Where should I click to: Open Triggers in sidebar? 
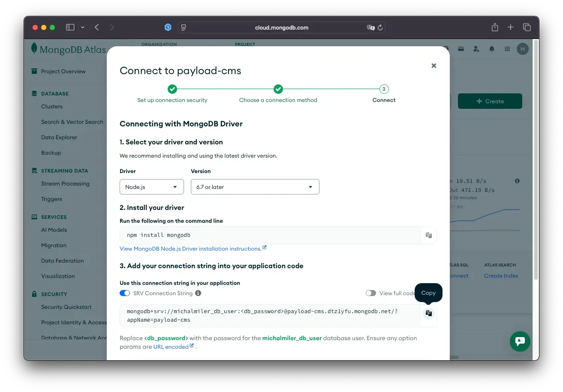tap(51, 199)
